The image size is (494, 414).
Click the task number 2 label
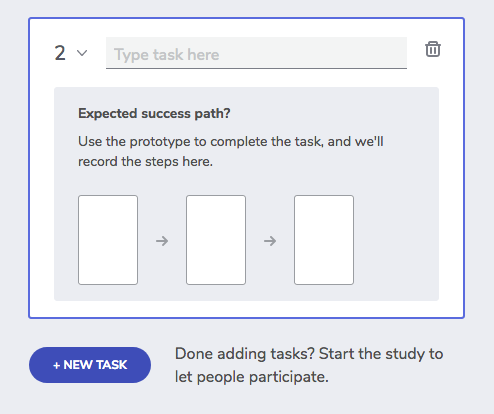point(60,53)
